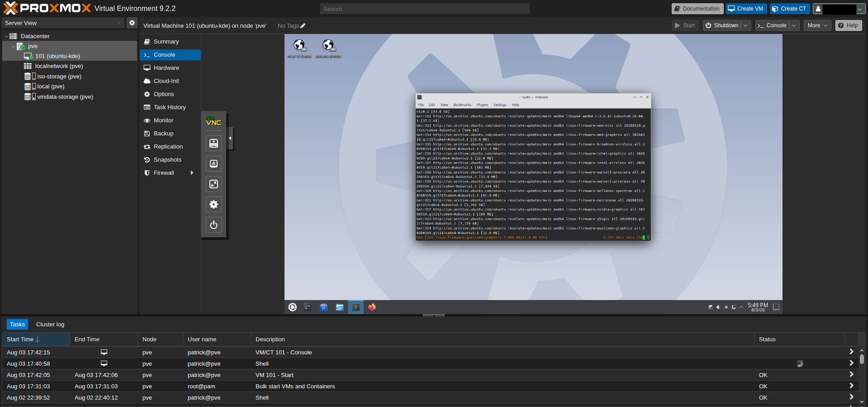Select the vmdata-storage (pve) storage
This screenshot has height=407, width=868.
65,97
